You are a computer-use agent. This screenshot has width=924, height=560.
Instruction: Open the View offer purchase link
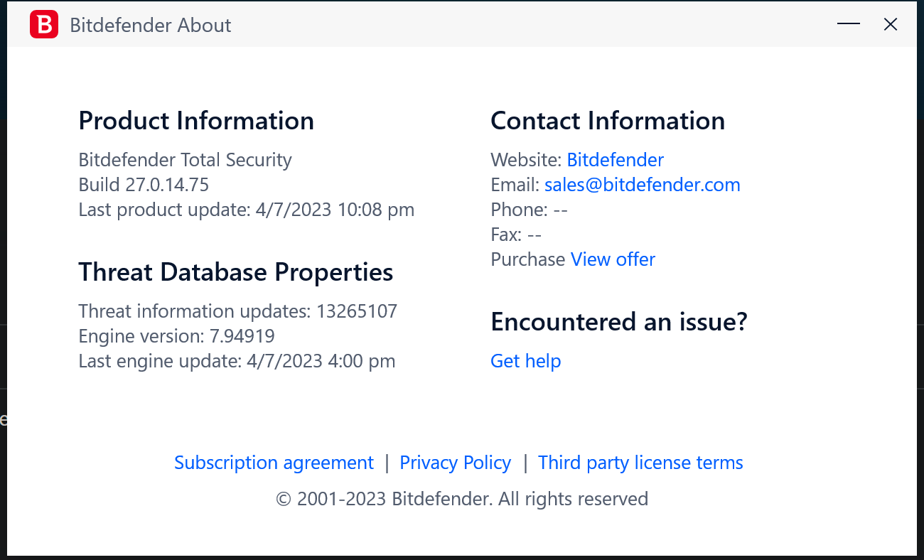point(613,259)
